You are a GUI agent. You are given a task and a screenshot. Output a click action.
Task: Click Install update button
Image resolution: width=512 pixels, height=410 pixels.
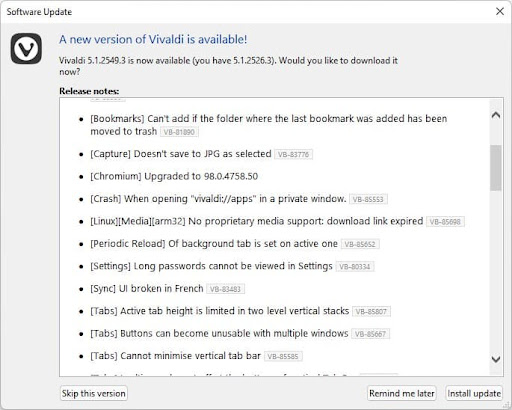pyautogui.click(x=474, y=393)
